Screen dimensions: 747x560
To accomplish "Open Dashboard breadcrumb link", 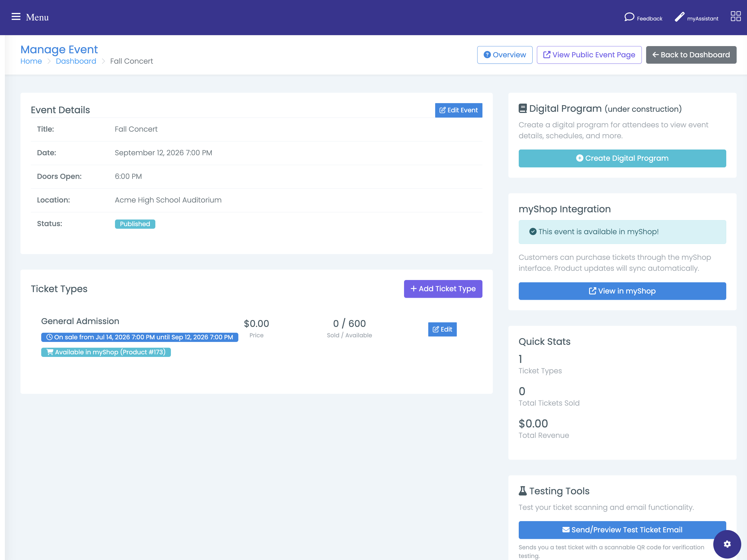I will [x=76, y=61].
